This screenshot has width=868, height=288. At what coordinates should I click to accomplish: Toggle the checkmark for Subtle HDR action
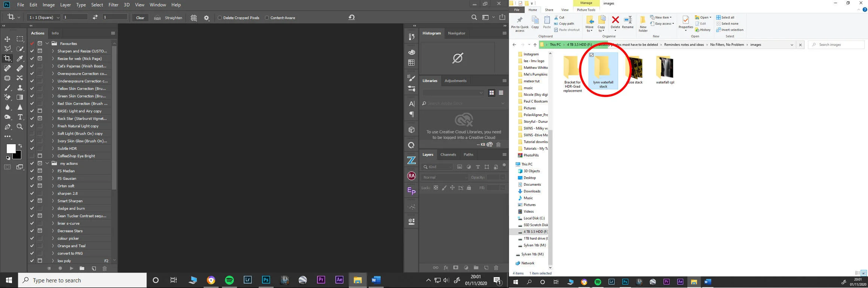coord(32,148)
